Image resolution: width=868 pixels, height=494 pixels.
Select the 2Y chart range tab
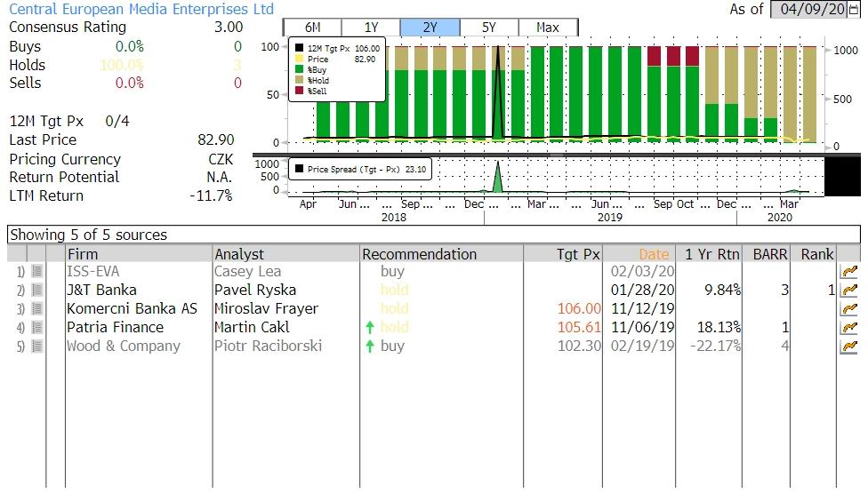point(430,28)
